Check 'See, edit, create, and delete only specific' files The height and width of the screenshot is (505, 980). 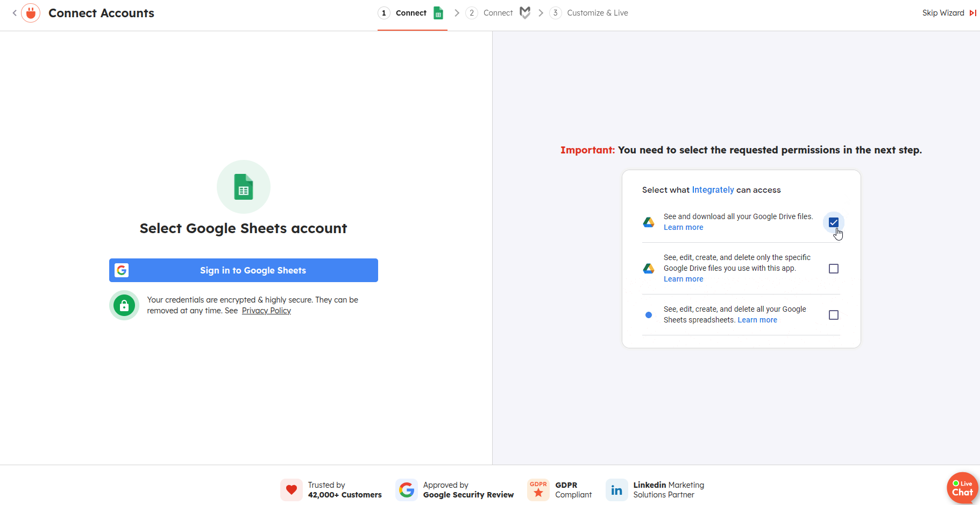point(834,269)
